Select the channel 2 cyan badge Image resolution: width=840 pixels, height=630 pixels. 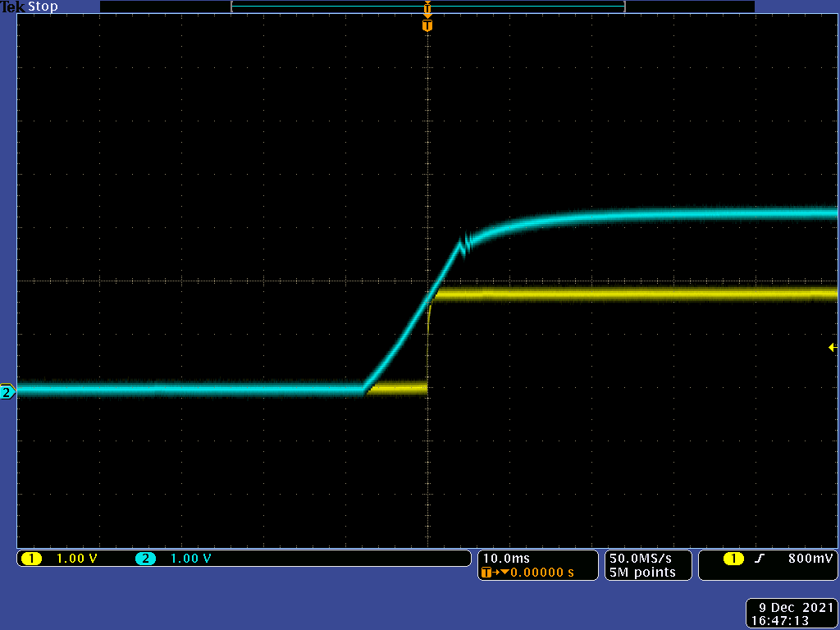(x=145, y=559)
